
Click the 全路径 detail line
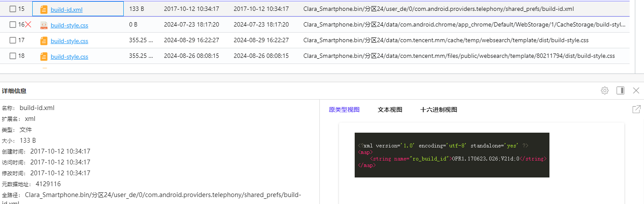[152, 198]
